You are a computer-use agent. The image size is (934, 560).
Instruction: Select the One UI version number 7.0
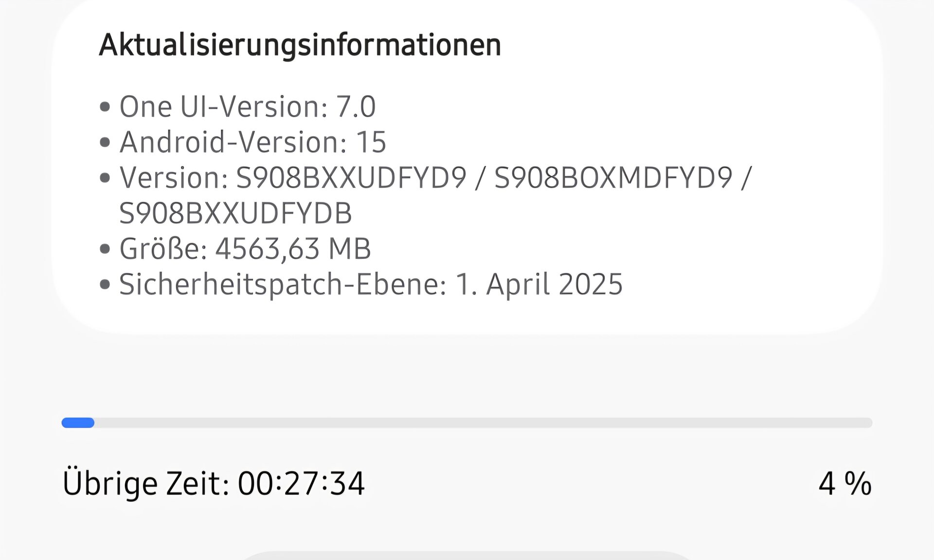pos(356,107)
